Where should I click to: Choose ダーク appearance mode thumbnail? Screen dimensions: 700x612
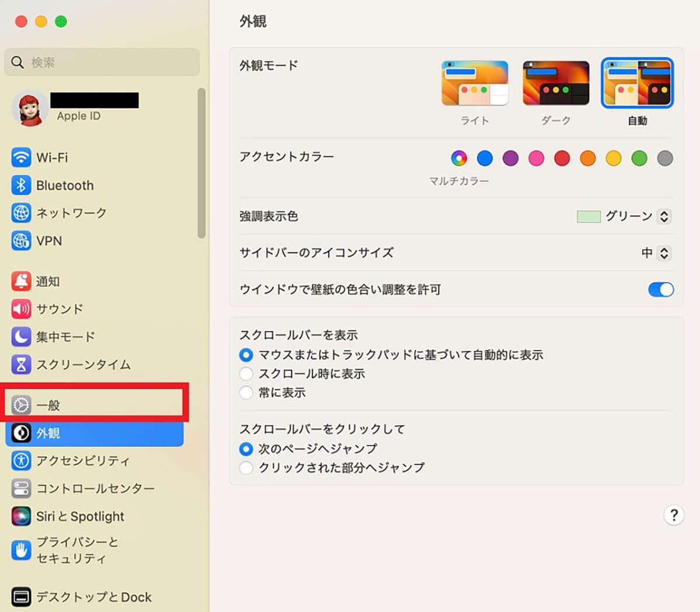point(556,83)
